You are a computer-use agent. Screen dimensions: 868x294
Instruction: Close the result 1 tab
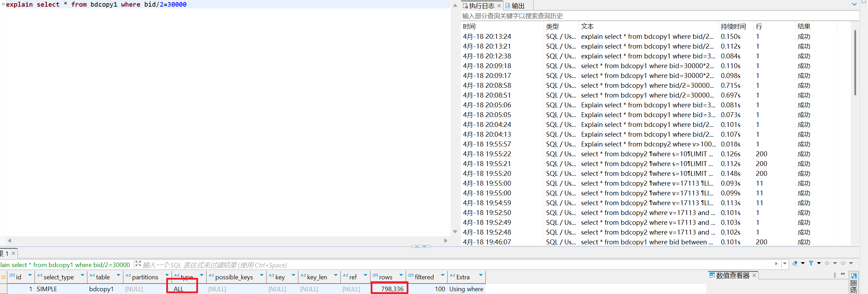coord(13,253)
